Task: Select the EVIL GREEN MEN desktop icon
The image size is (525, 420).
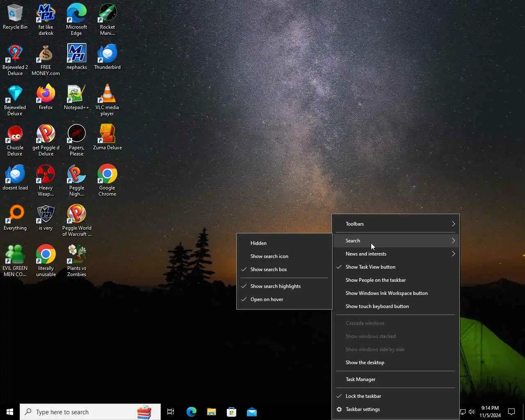Action: pos(15,261)
